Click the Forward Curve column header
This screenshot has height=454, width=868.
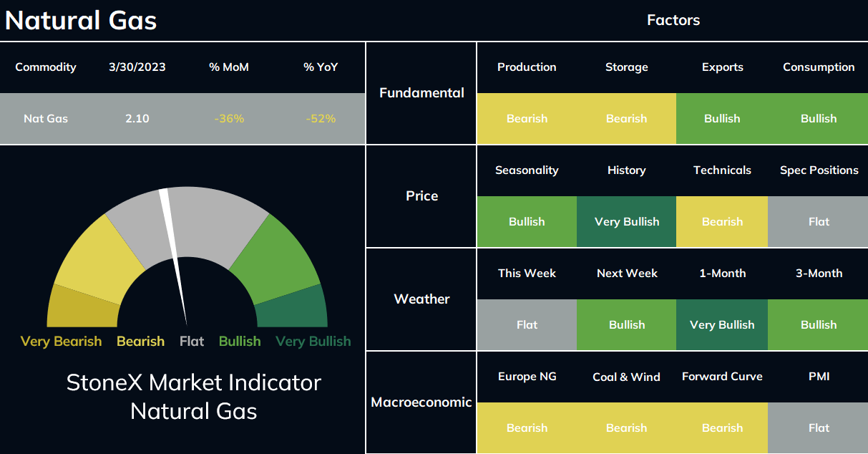coord(722,377)
